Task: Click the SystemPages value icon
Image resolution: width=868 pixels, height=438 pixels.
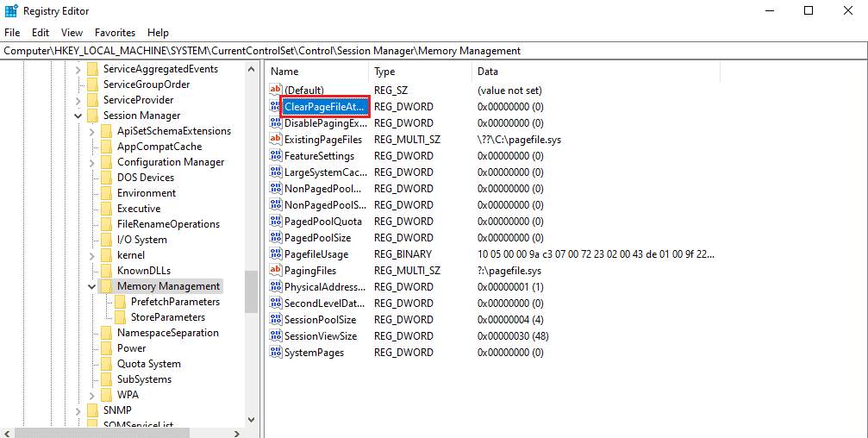Action: click(275, 353)
